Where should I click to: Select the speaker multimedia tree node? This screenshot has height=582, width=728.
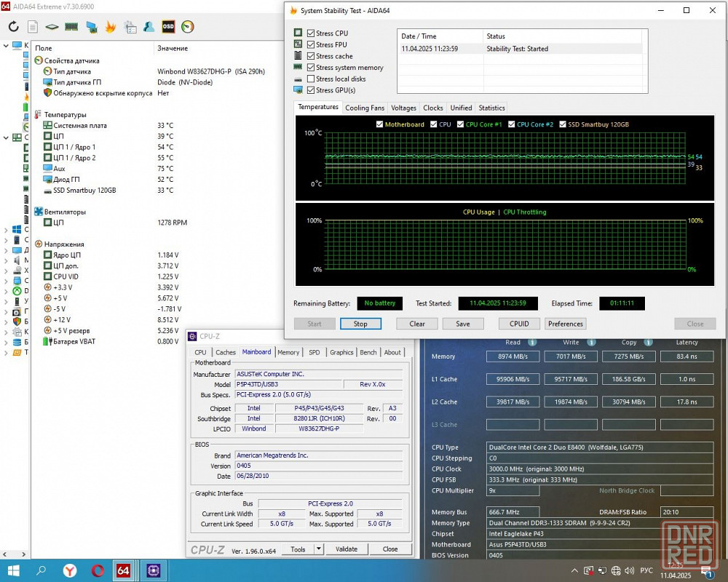coord(17,260)
